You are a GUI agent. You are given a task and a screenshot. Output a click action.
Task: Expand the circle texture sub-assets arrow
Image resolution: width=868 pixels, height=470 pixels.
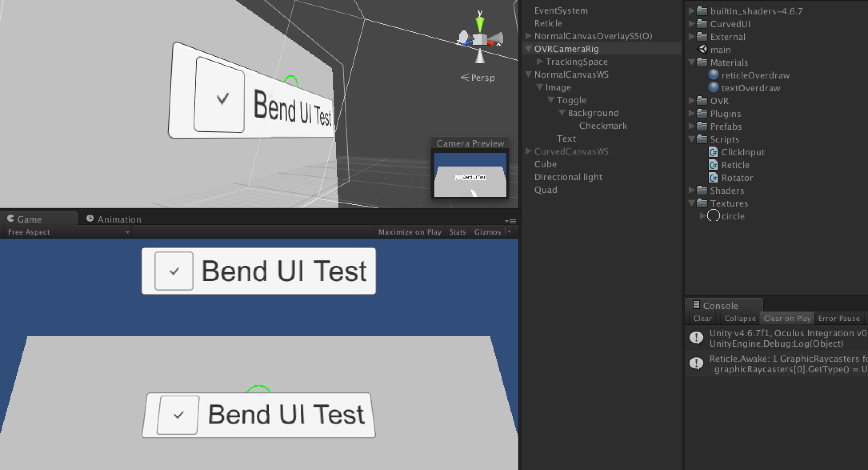[x=702, y=216]
